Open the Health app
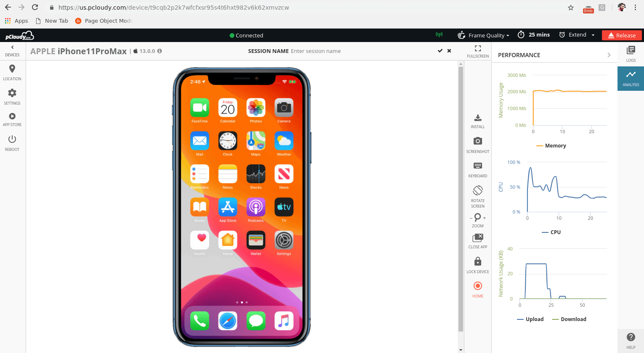The image size is (644, 353). click(200, 240)
